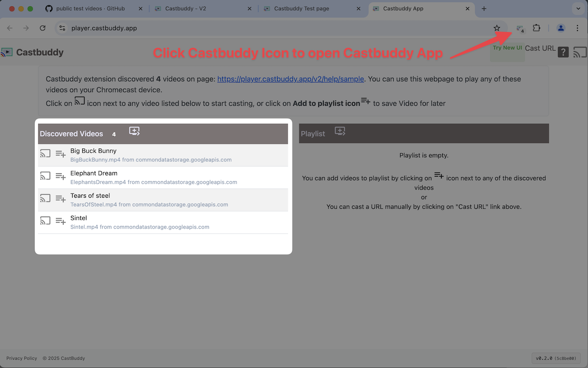Click the Elephant Dream title
This screenshot has width=588, height=368.
pos(94,173)
